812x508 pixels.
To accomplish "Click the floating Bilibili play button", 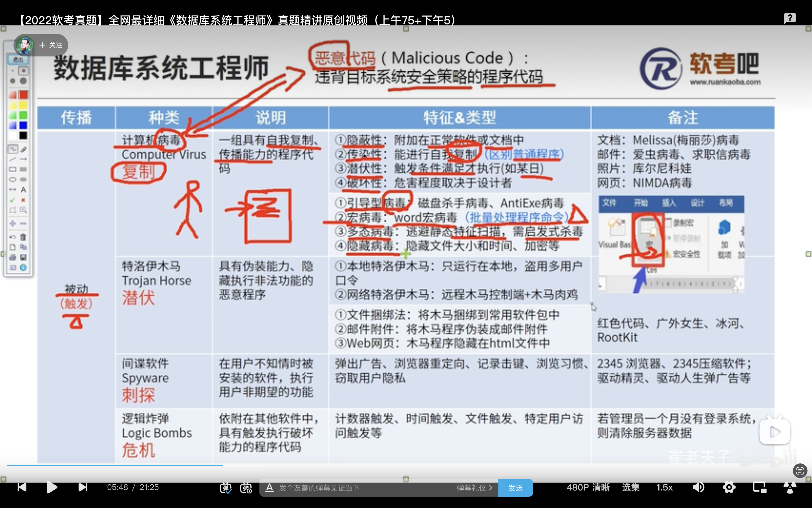I will [775, 431].
